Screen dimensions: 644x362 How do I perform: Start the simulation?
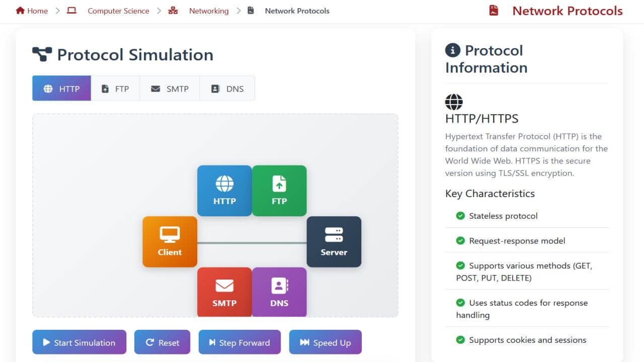(79, 342)
